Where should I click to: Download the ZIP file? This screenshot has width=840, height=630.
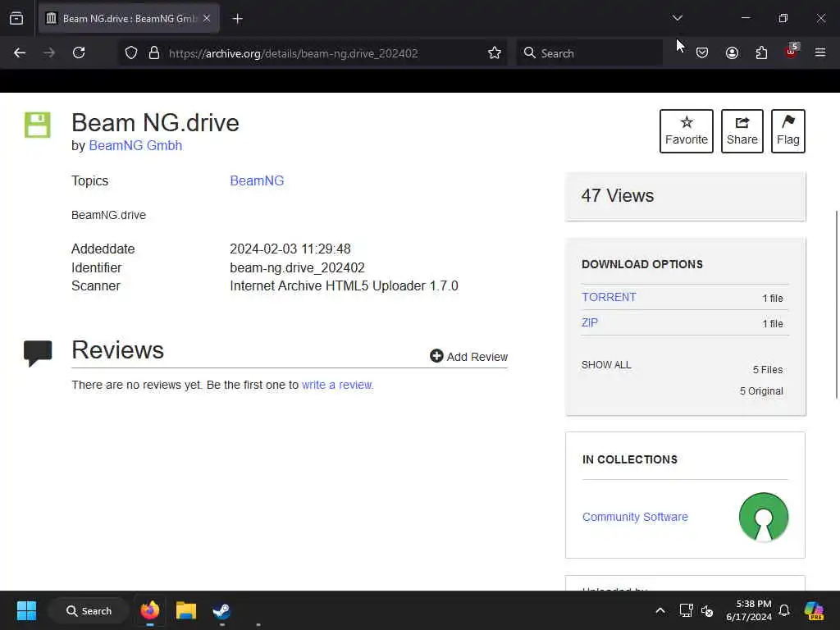pos(590,323)
